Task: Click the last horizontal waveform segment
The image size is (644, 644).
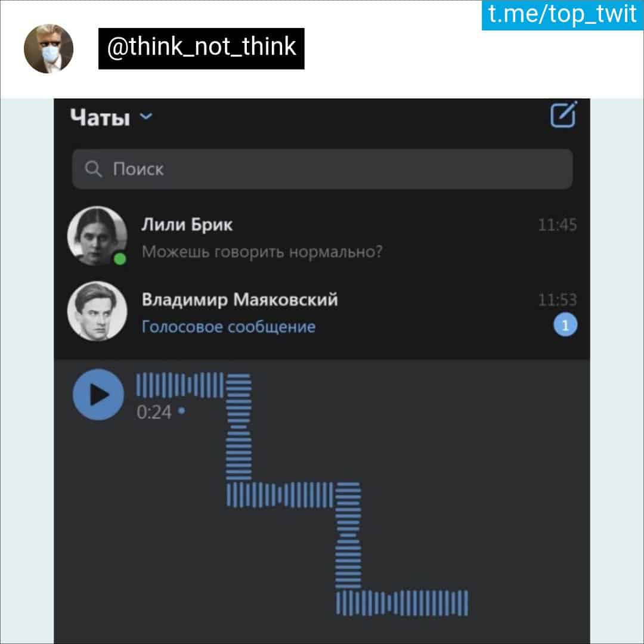Action: (402, 603)
